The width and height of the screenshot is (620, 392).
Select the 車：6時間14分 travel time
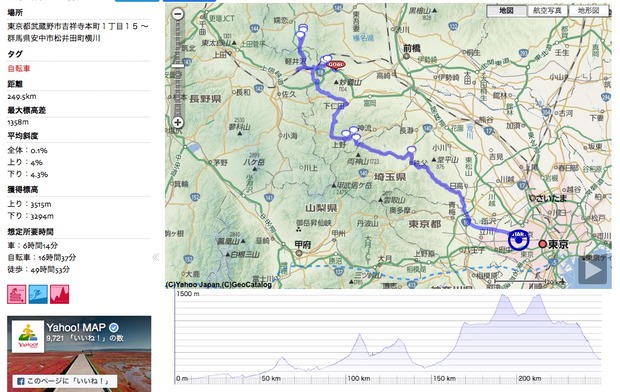click(x=33, y=246)
